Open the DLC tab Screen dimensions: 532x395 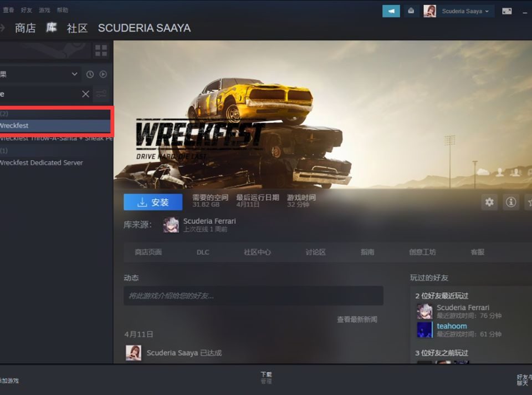(203, 252)
